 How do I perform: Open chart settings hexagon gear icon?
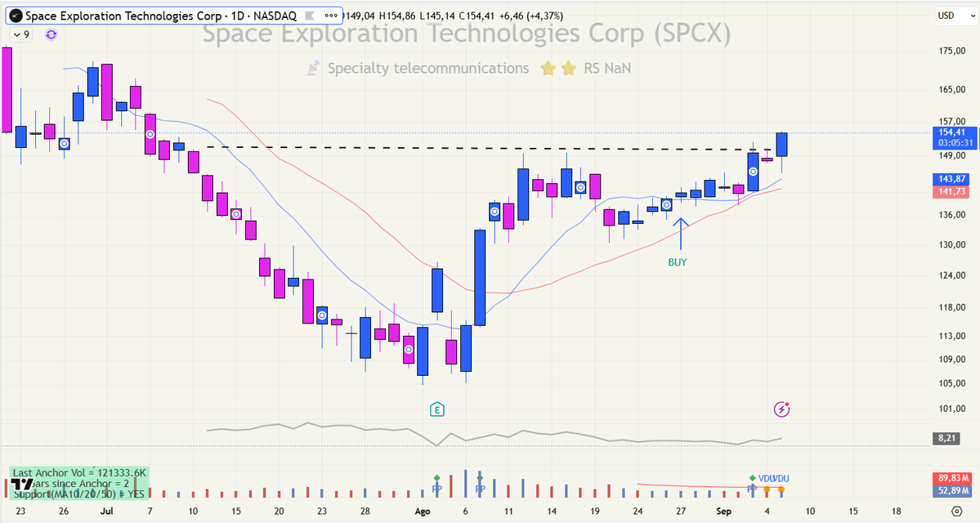click(956, 511)
